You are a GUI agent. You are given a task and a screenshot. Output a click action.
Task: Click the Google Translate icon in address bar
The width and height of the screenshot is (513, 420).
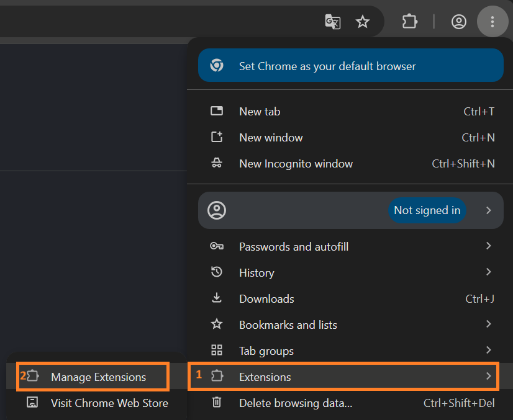(x=333, y=22)
